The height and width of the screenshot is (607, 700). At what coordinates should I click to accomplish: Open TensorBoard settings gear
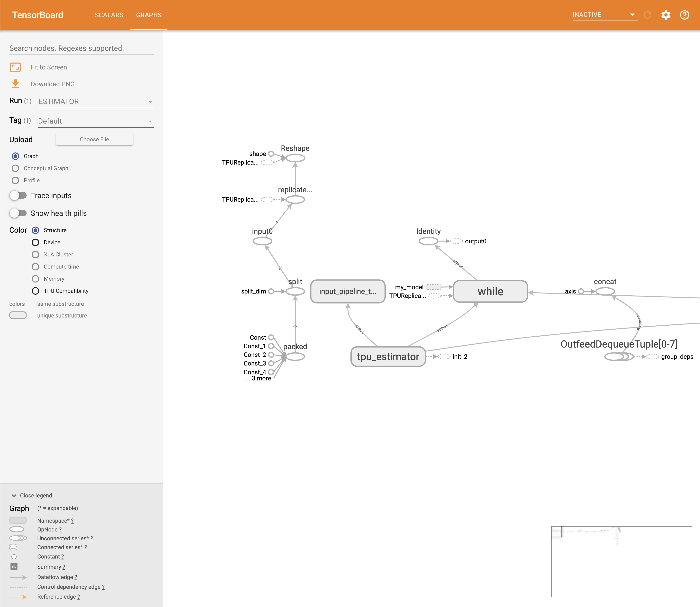tap(665, 15)
